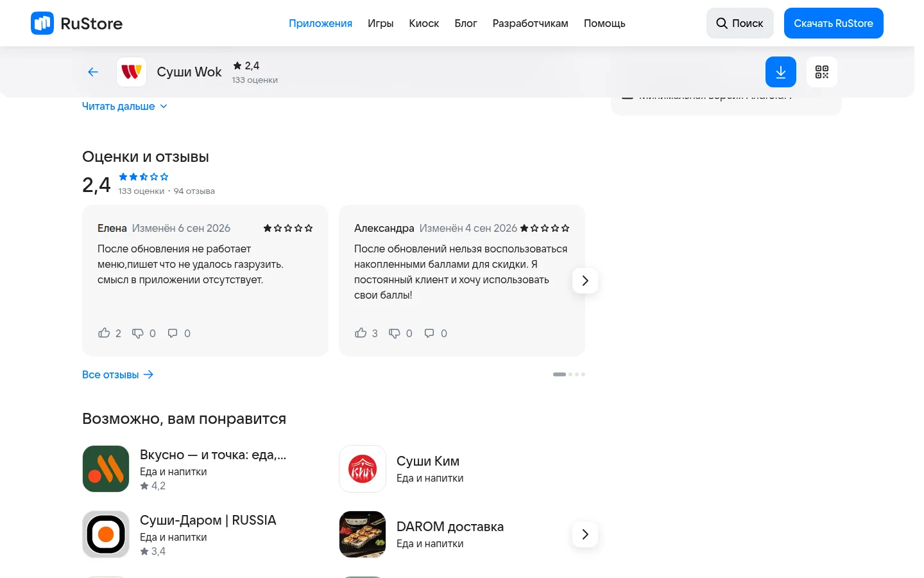Click the RuStore logo
The width and height of the screenshot is (924, 578).
coord(76,23)
